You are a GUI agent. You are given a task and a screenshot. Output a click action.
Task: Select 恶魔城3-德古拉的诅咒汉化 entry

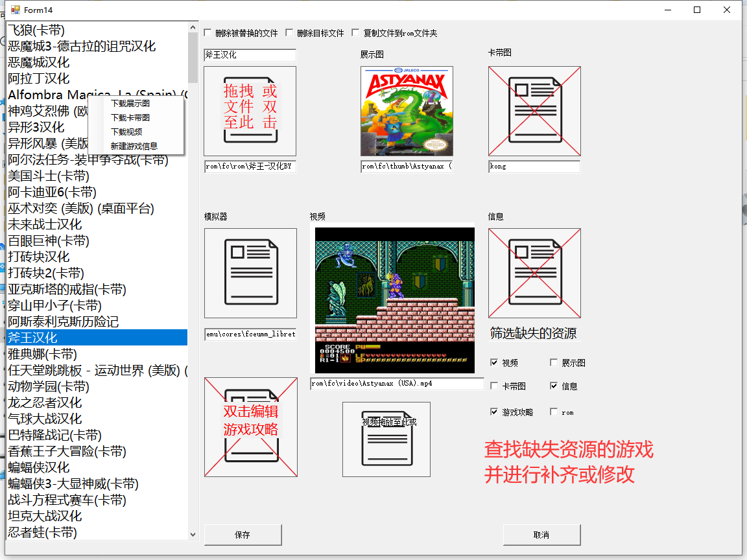point(97,46)
